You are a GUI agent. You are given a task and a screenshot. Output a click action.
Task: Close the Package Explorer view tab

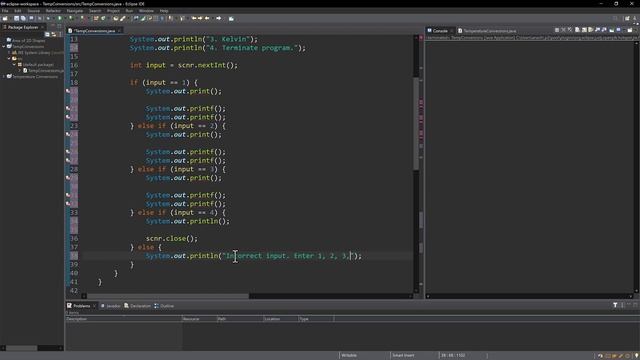pos(42,27)
